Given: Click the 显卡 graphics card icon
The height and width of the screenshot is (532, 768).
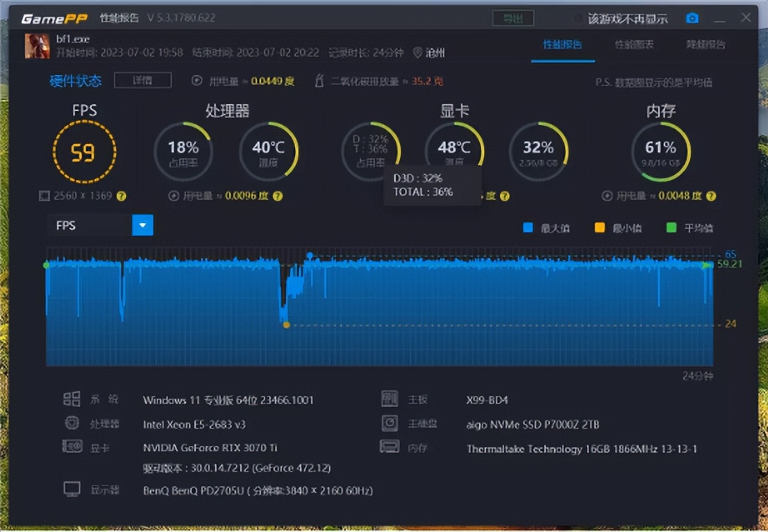Looking at the screenshot, I should pyautogui.click(x=72, y=447).
